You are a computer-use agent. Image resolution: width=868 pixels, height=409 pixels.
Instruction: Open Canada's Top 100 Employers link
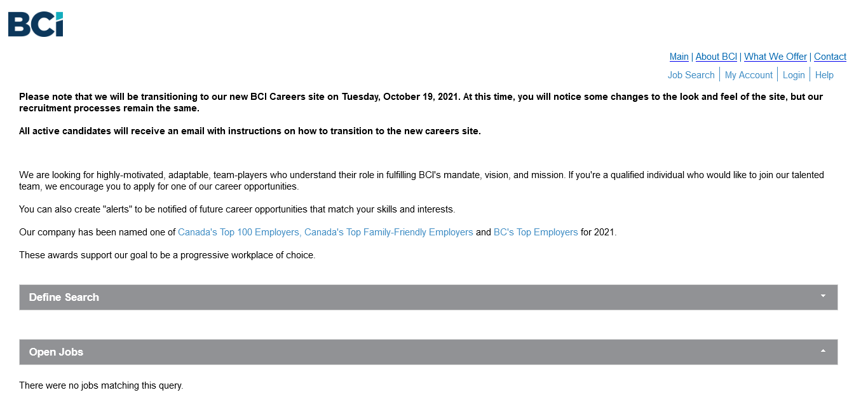pos(238,232)
